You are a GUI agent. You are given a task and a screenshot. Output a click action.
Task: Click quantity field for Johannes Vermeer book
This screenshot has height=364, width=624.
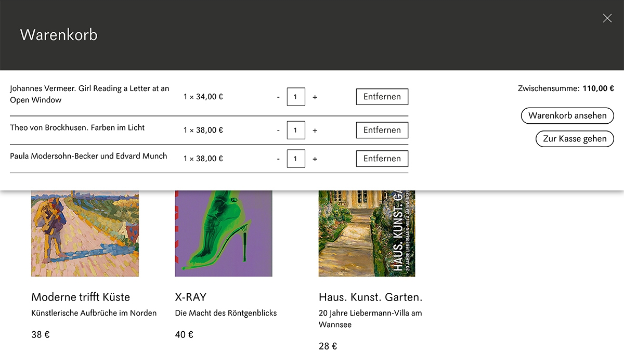point(296,97)
